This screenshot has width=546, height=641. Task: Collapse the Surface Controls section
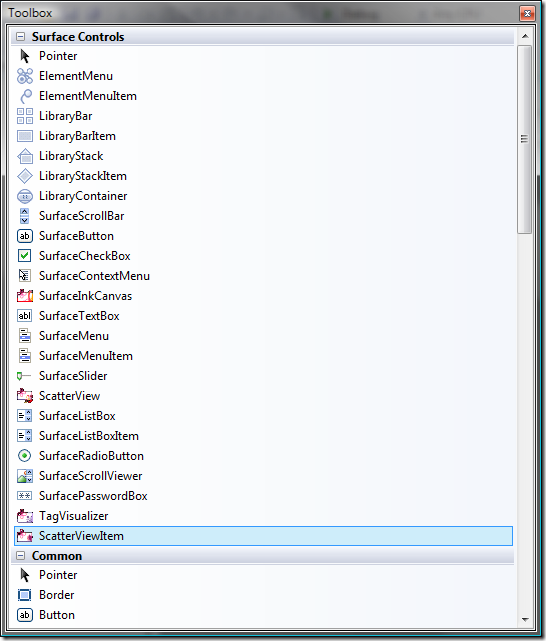(20, 37)
